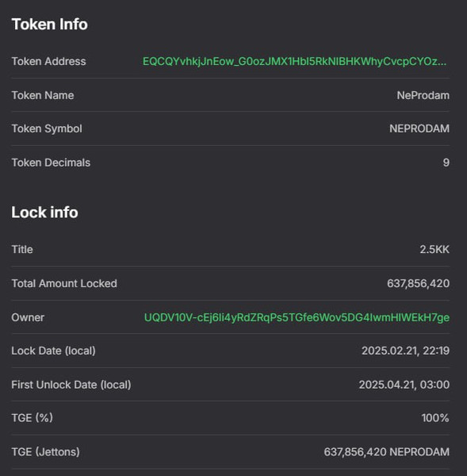Click the NeProdam token name value
Viewport: 467px width, 476px height.
point(423,95)
